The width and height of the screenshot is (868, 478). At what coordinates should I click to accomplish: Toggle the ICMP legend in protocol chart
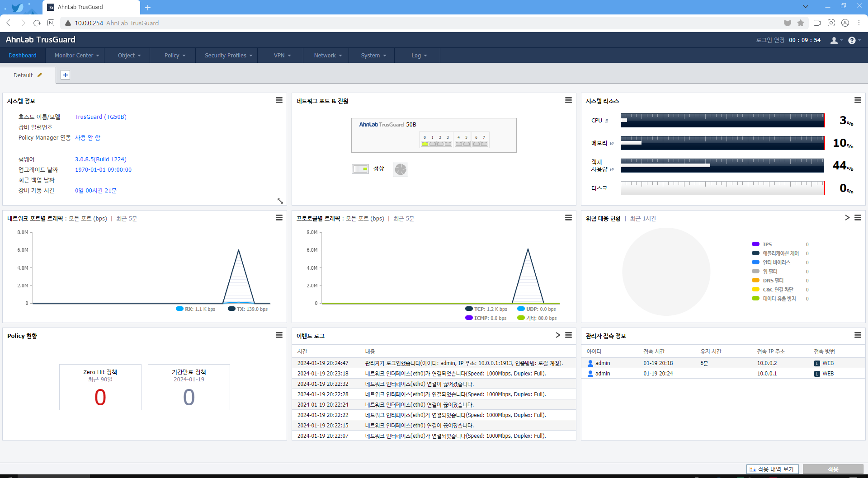[x=486, y=318]
